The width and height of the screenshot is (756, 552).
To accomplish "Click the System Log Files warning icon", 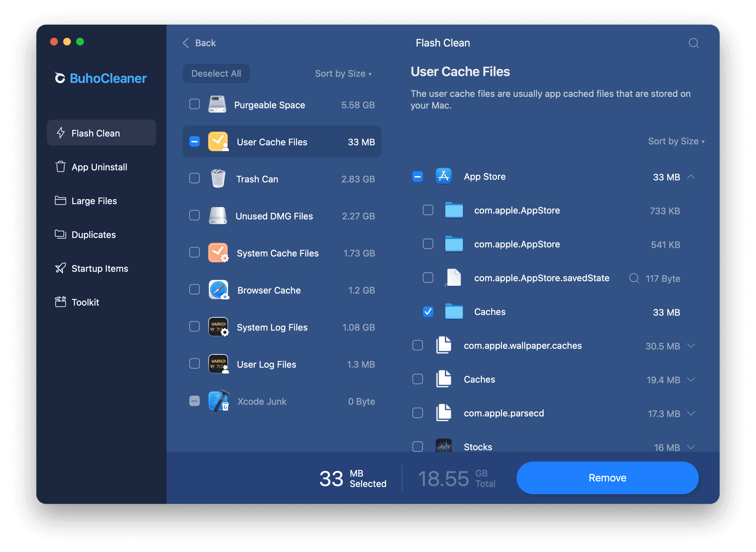I will click(x=218, y=327).
